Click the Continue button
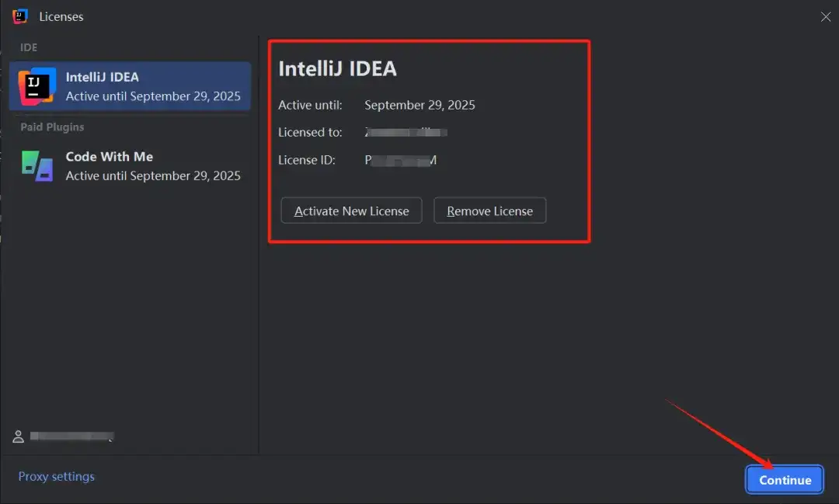Image resolution: width=839 pixels, height=504 pixels. (x=785, y=480)
